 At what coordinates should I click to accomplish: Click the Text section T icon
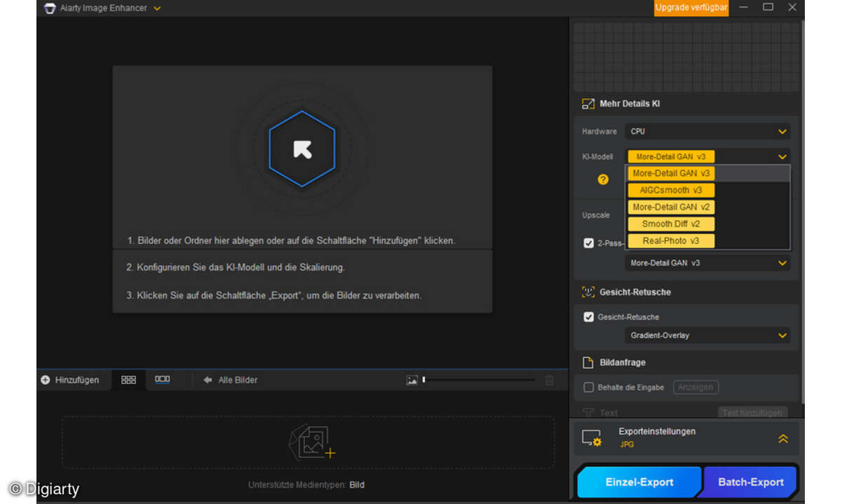[588, 413]
